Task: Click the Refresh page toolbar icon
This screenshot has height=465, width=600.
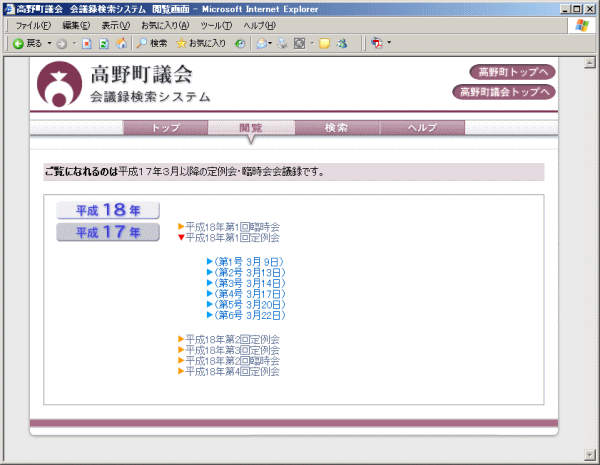Action: [x=104, y=44]
